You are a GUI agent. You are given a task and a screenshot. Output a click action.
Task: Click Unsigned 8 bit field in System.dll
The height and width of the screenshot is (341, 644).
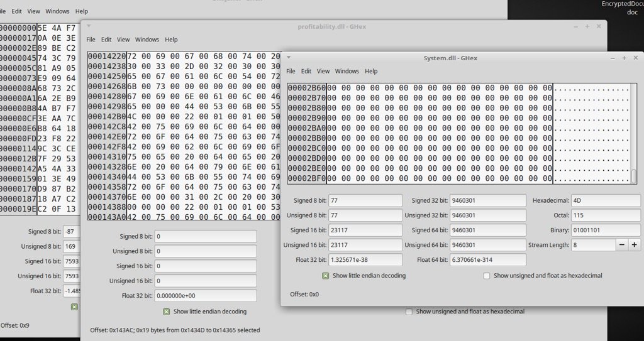click(x=365, y=215)
